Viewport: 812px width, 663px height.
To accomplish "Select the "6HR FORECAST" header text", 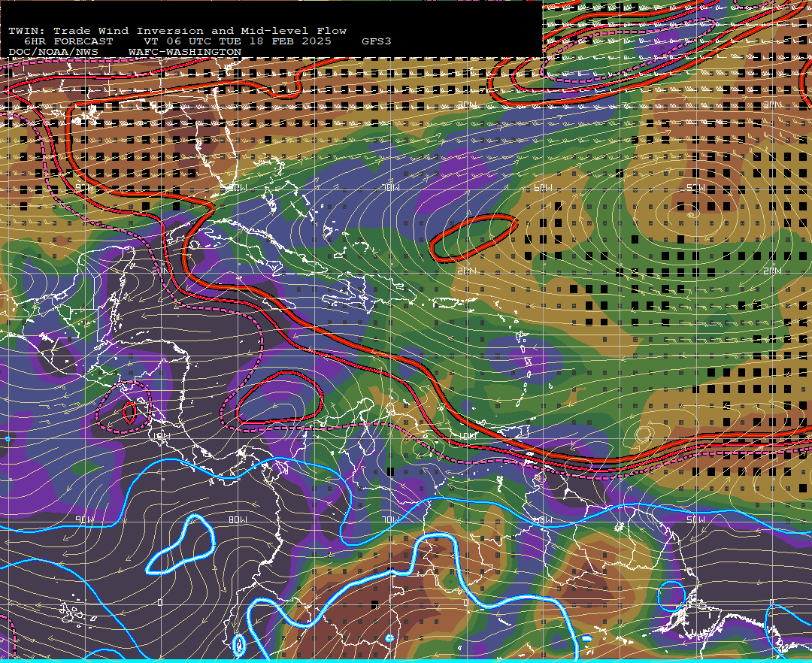I will tap(68, 41).
